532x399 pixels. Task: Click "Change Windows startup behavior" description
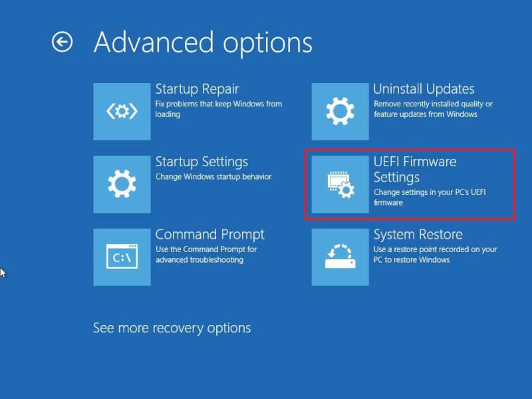213,177
